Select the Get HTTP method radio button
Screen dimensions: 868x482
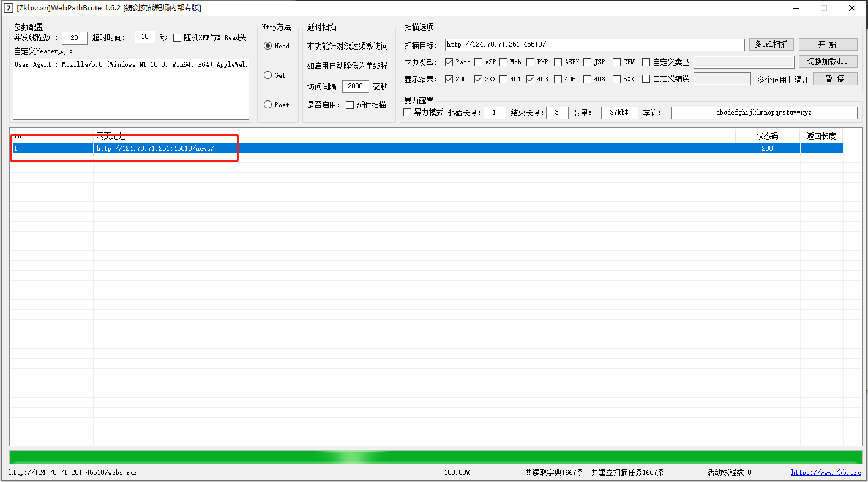pos(268,75)
